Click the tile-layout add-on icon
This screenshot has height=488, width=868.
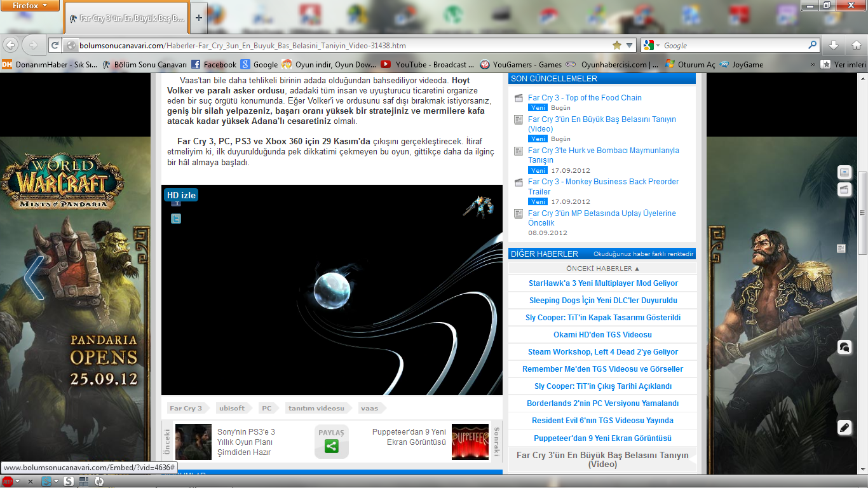coord(84,482)
